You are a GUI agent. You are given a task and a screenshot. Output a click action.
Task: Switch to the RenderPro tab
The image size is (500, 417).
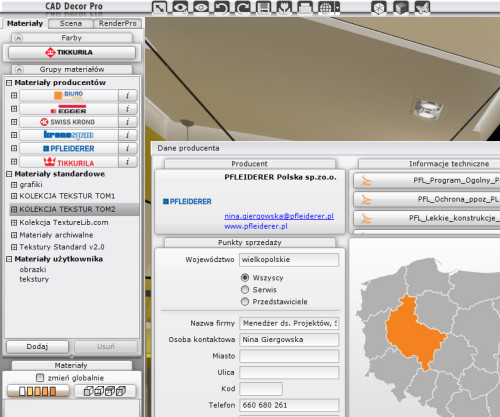pos(118,23)
